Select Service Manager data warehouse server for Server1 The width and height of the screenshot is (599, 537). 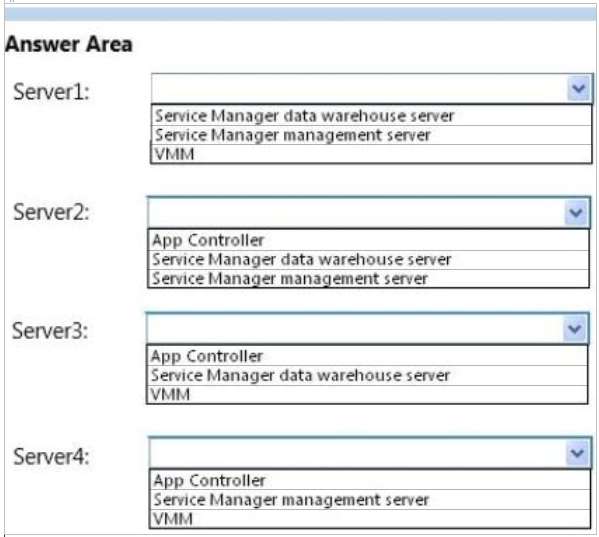tap(371, 116)
